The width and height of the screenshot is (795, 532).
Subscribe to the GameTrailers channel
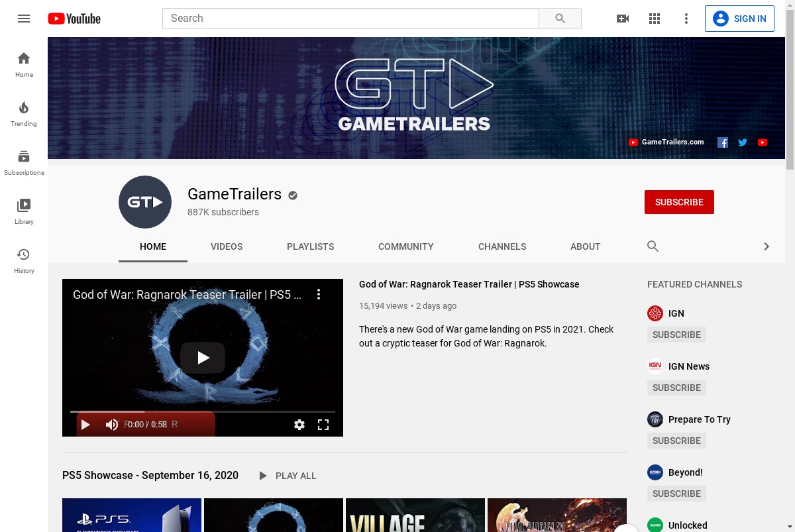click(679, 202)
